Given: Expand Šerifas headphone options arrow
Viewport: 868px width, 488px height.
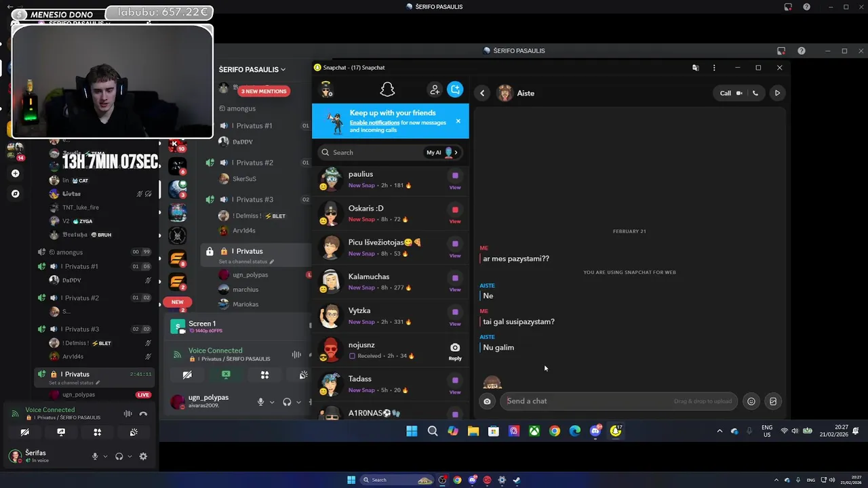Looking at the screenshot, I should [130, 457].
